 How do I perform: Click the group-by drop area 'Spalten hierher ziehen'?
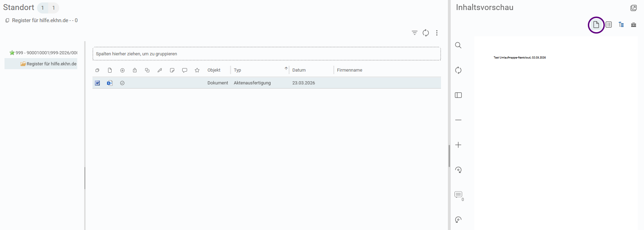pos(267,54)
